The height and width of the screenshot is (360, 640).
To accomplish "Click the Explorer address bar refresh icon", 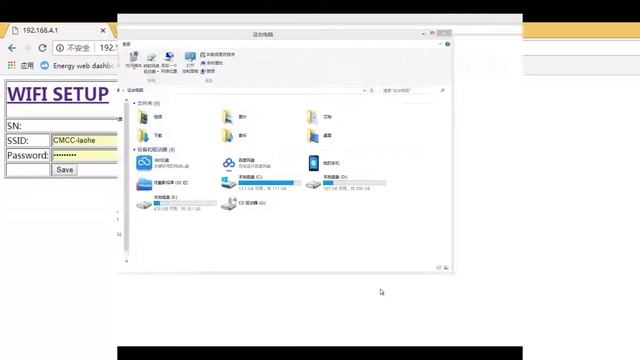I will tap(371, 90).
